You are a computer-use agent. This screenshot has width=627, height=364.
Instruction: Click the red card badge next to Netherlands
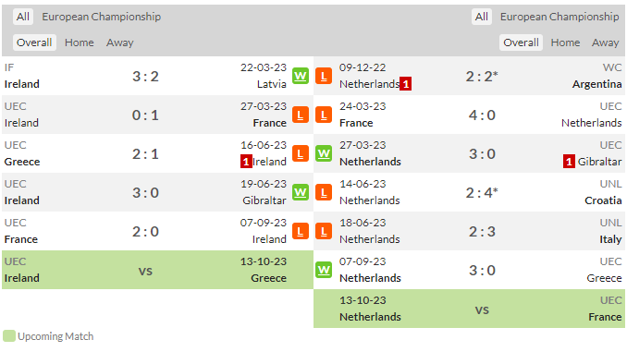pyautogui.click(x=405, y=84)
